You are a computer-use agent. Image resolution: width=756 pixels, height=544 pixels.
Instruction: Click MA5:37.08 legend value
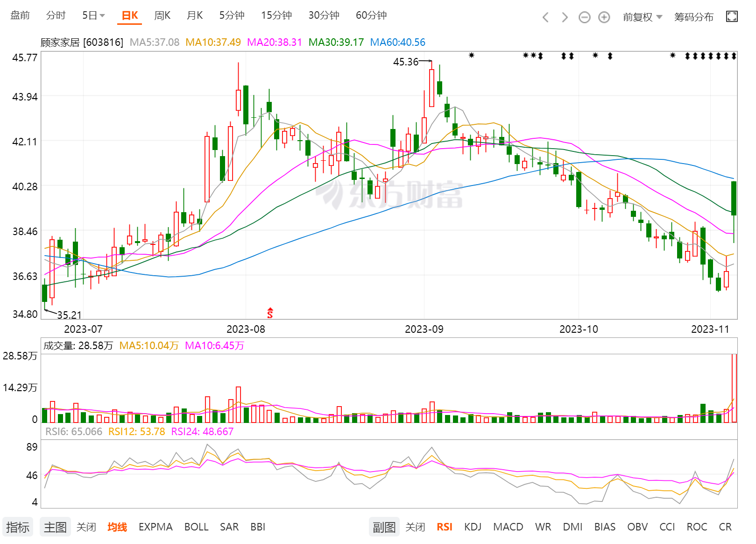(x=155, y=43)
